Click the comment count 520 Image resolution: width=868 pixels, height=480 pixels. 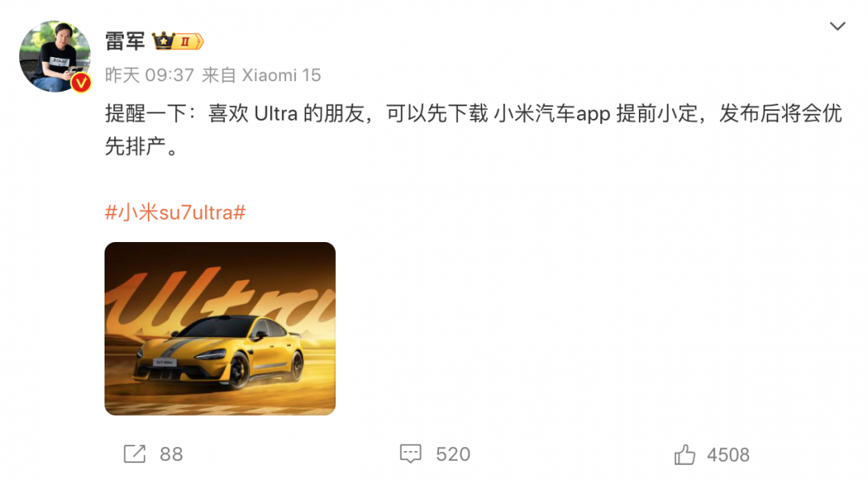pyautogui.click(x=452, y=454)
